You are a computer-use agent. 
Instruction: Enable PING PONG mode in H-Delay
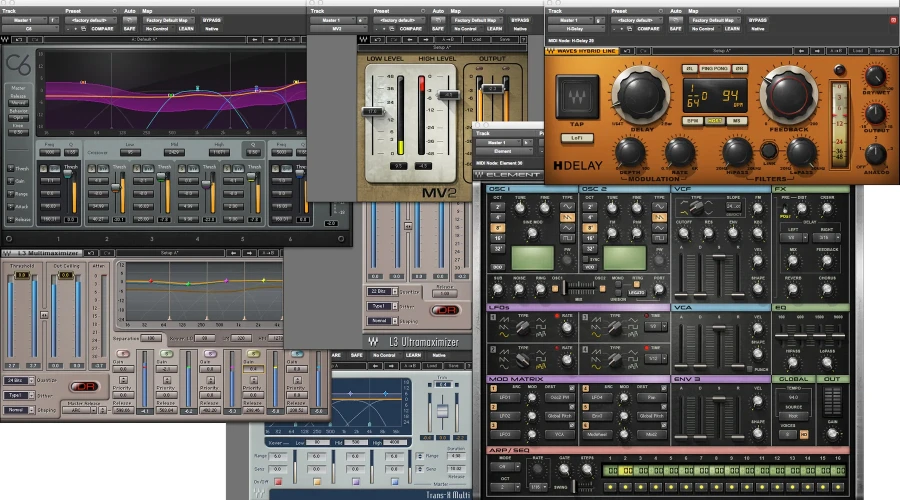pos(714,68)
